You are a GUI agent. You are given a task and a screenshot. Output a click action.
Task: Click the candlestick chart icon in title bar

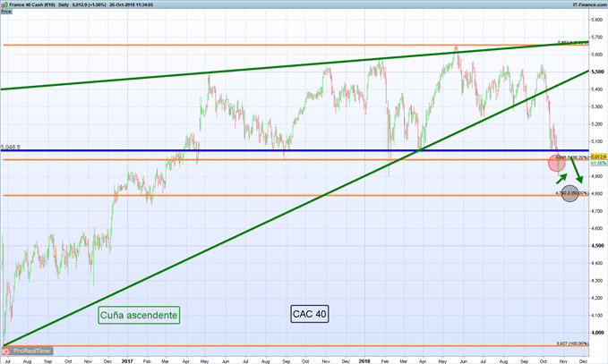coord(4,4)
